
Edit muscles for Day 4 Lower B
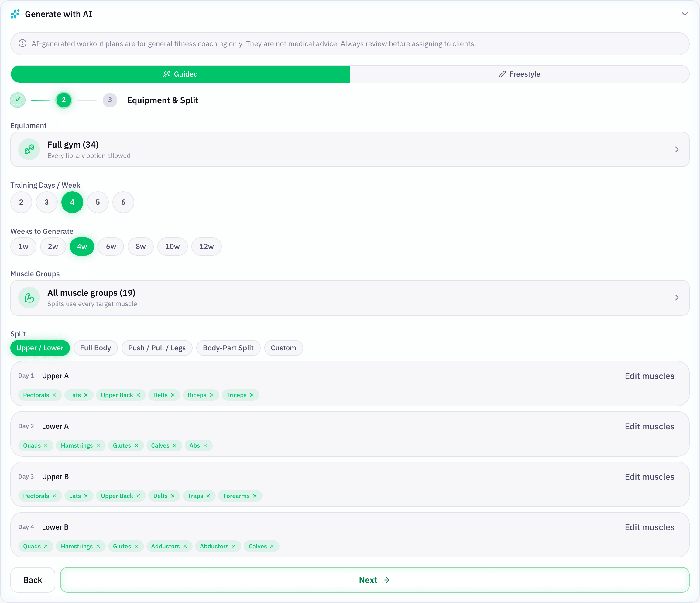coord(649,527)
